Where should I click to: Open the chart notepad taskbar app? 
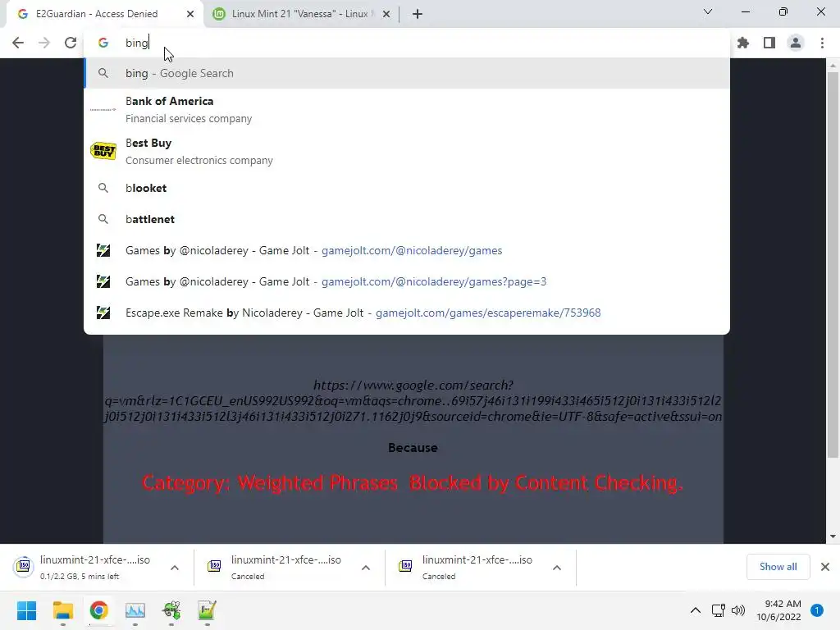click(x=207, y=610)
